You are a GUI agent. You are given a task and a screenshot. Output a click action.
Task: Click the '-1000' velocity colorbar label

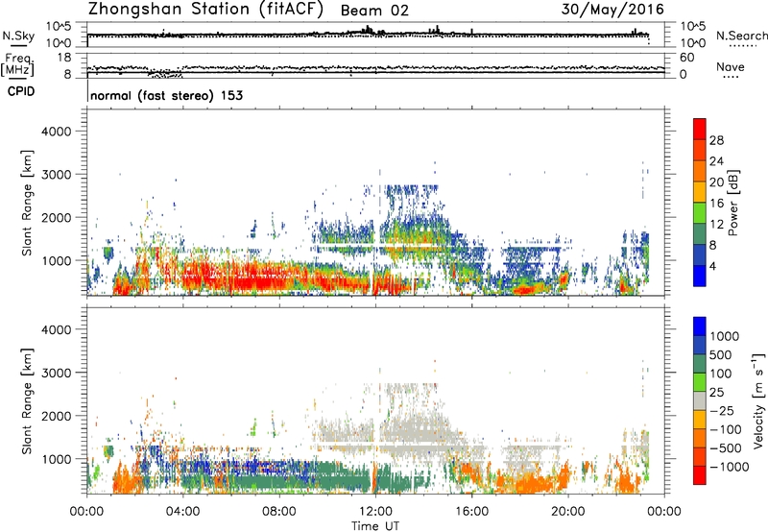coord(730,467)
